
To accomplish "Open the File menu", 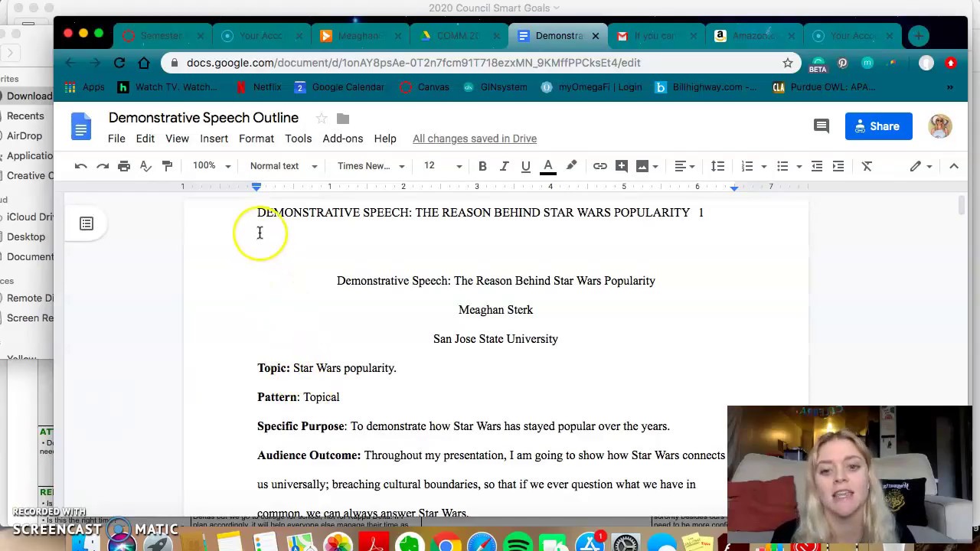I will point(116,139).
